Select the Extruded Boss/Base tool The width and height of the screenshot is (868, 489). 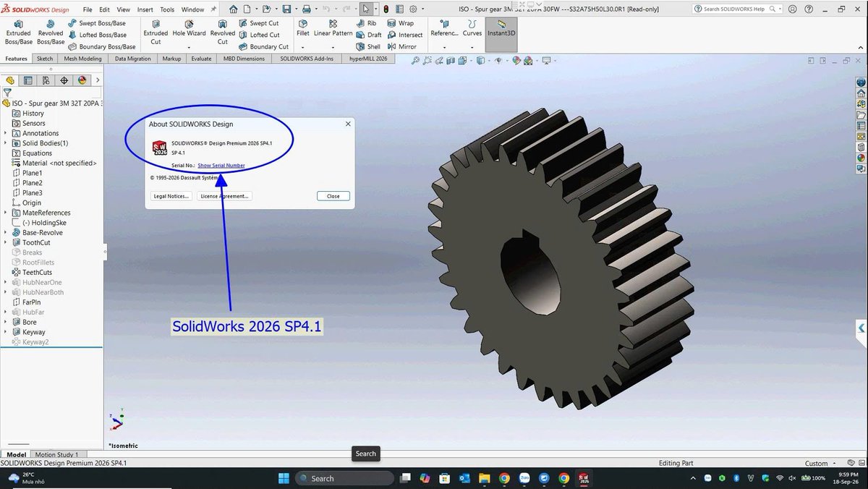(x=18, y=33)
